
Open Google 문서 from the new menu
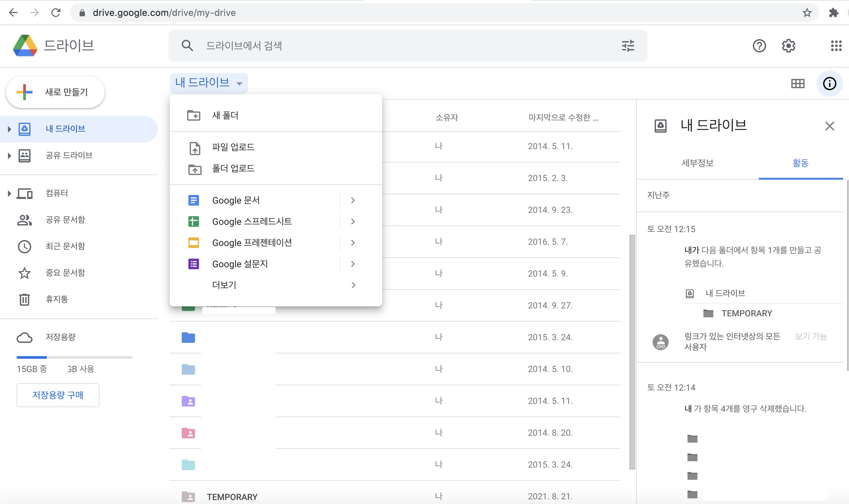pos(236,200)
